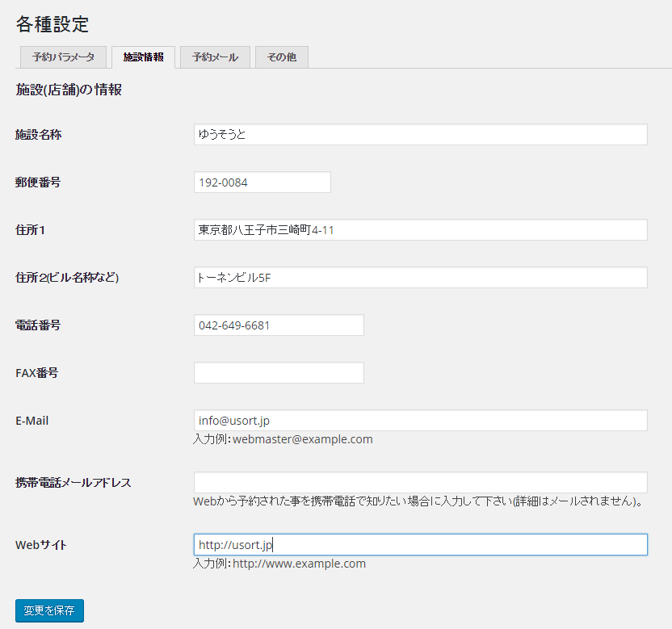Click the 電話番号 field showing 042-649-6681
The height and width of the screenshot is (629, 672).
(279, 325)
